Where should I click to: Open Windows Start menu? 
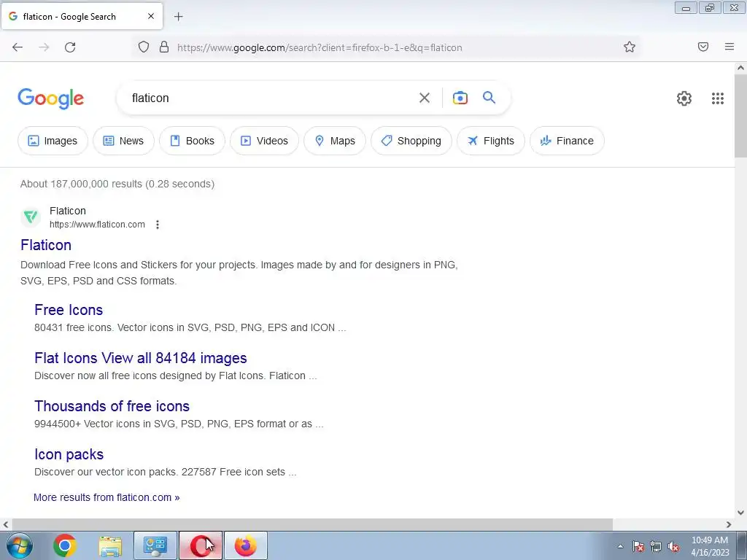point(20,545)
